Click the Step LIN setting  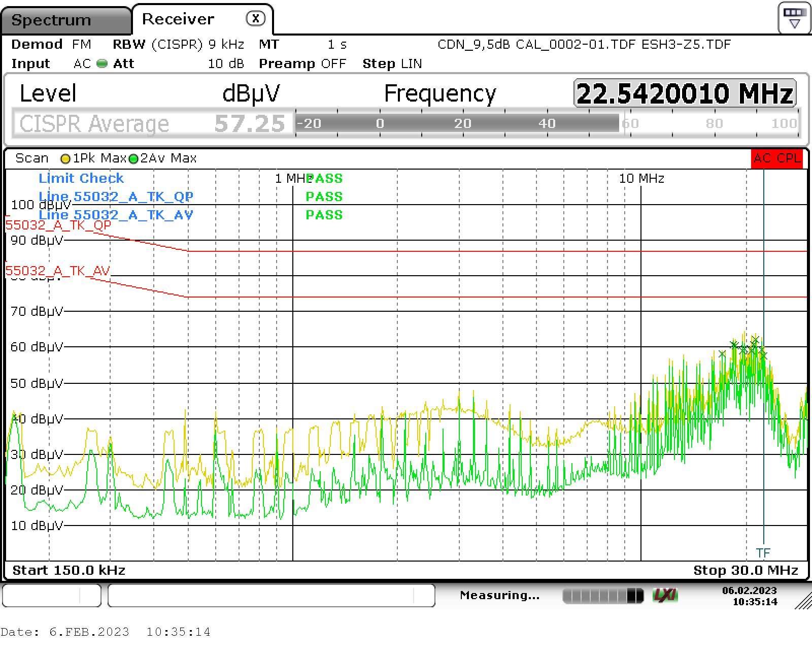(392, 64)
